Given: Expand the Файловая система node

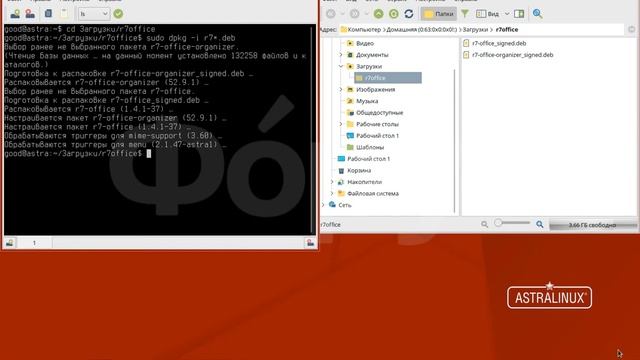Looking at the screenshot, I should click(x=332, y=193).
